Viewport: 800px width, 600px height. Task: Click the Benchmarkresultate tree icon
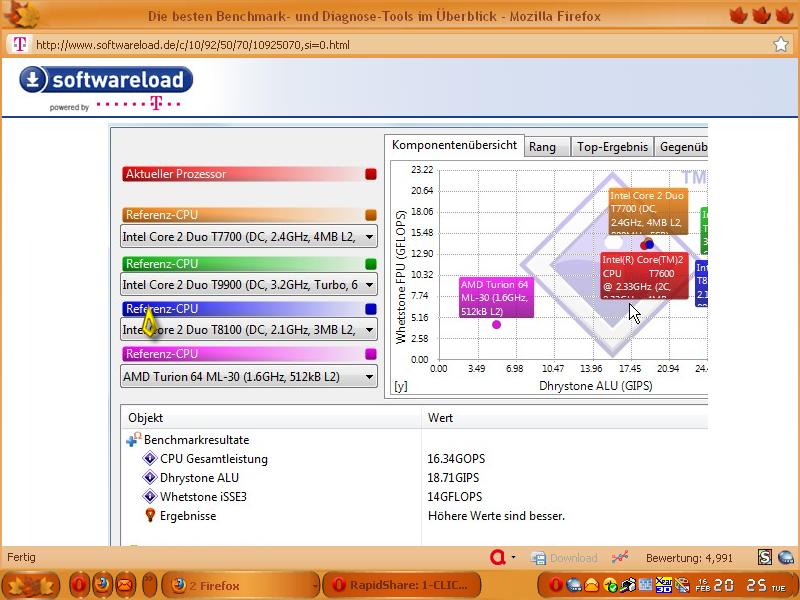click(133, 440)
